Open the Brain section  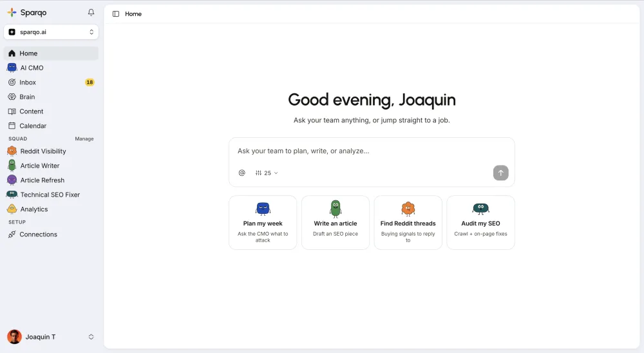51,97
